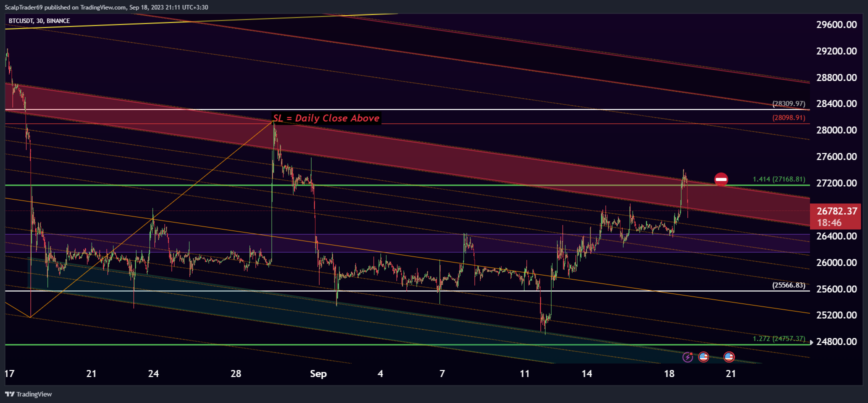The height and width of the screenshot is (403, 868).
Task: Click the 24800.00 price axis label
Action: pos(836,341)
